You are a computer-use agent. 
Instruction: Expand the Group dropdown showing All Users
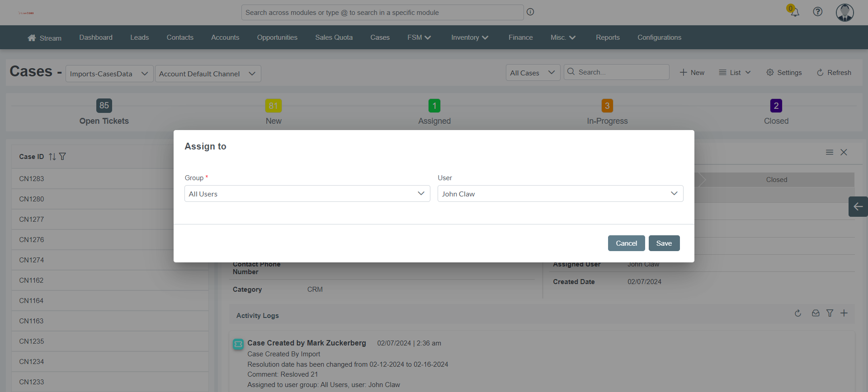[x=307, y=194]
